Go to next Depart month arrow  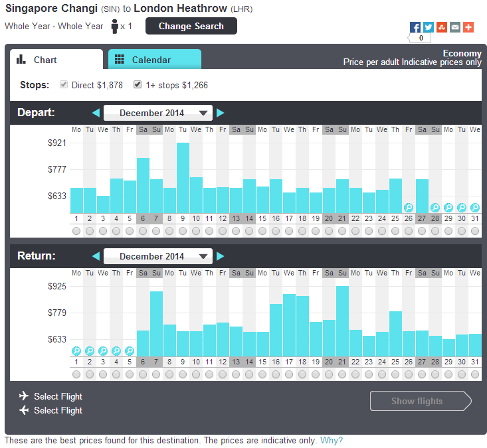click(x=220, y=113)
